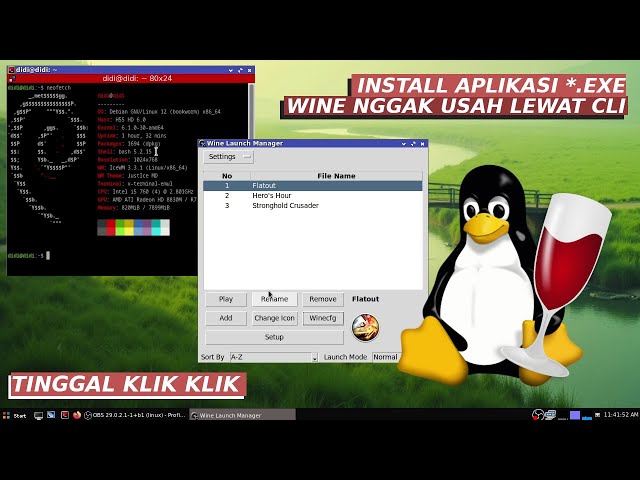Screen dimensions: 640x480
Task: Minimize the Wine Launch Manager window
Action: pyautogui.click(x=404, y=144)
